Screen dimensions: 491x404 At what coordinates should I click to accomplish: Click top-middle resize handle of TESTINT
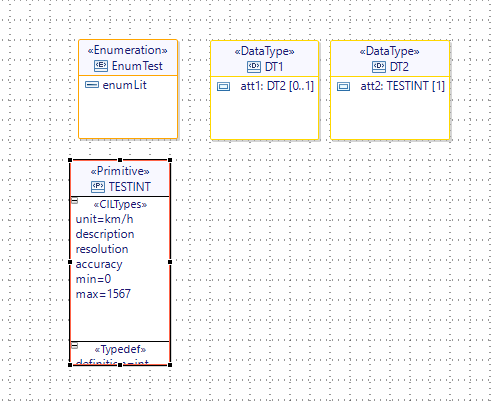[x=120, y=160]
